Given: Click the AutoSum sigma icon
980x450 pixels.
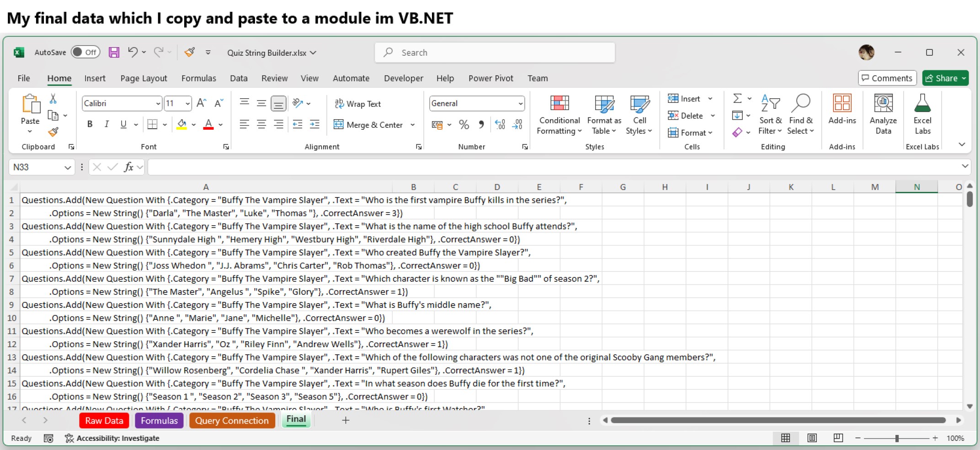Looking at the screenshot, I should pyautogui.click(x=737, y=99).
